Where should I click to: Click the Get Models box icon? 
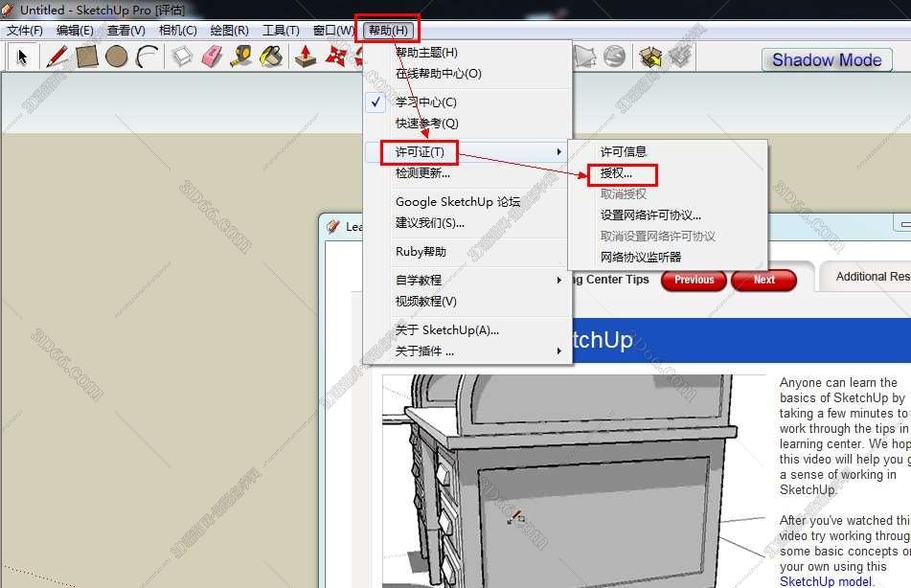(x=650, y=57)
